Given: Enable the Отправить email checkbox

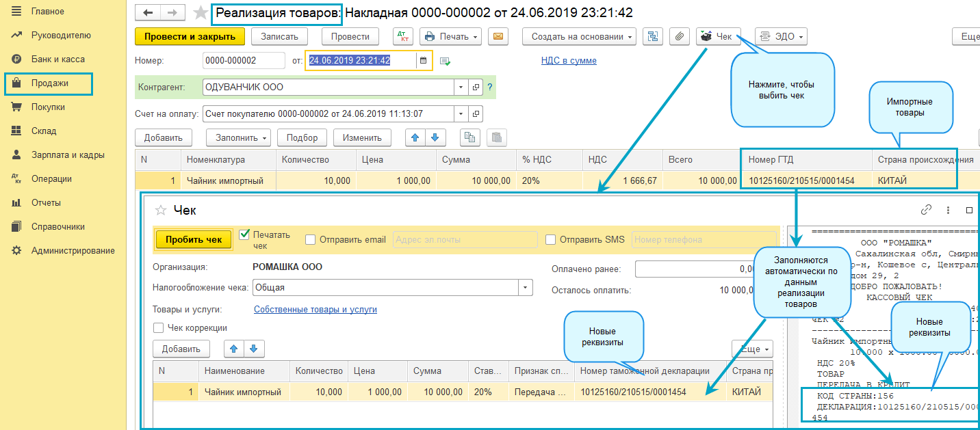Looking at the screenshot, I should pyautogui.click(x=310, y=240).
